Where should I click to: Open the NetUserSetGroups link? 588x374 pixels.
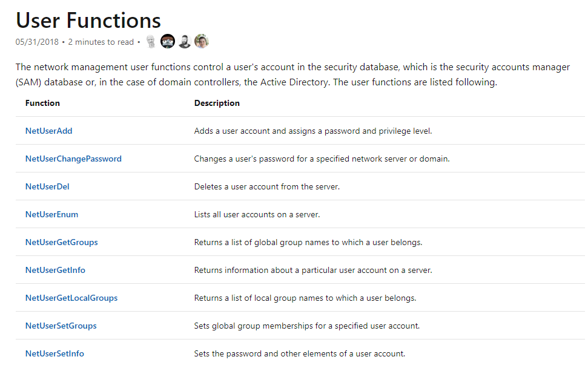61,326
